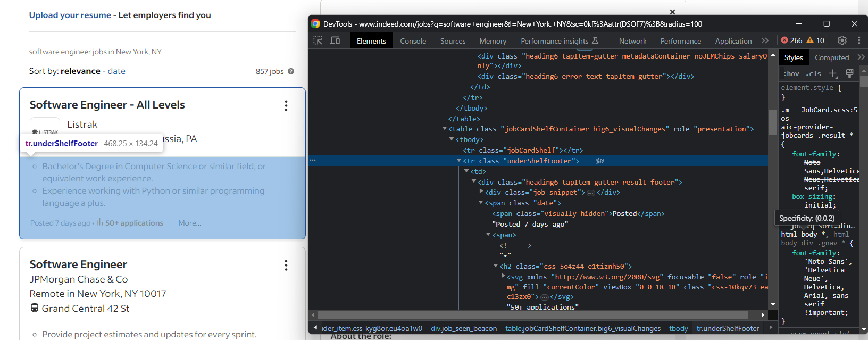Open the Sources tab
Image resolution: width=868 pixels, height=340 pixels.
[x=453, y=41]
